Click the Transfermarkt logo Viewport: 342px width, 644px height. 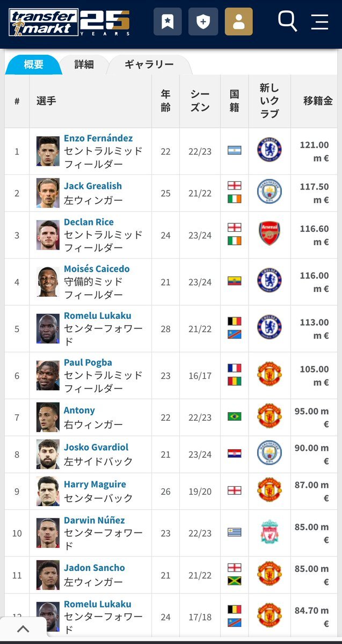pos(69,22)
